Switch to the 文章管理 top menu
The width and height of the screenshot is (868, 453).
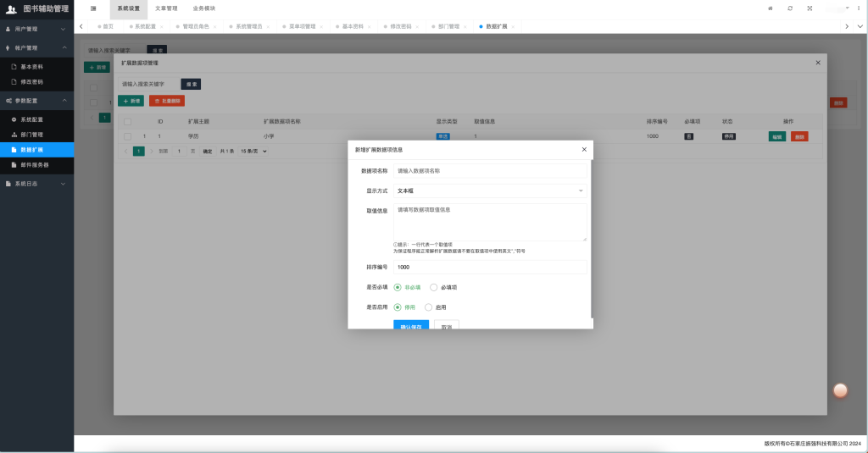(x=166, y=8)
